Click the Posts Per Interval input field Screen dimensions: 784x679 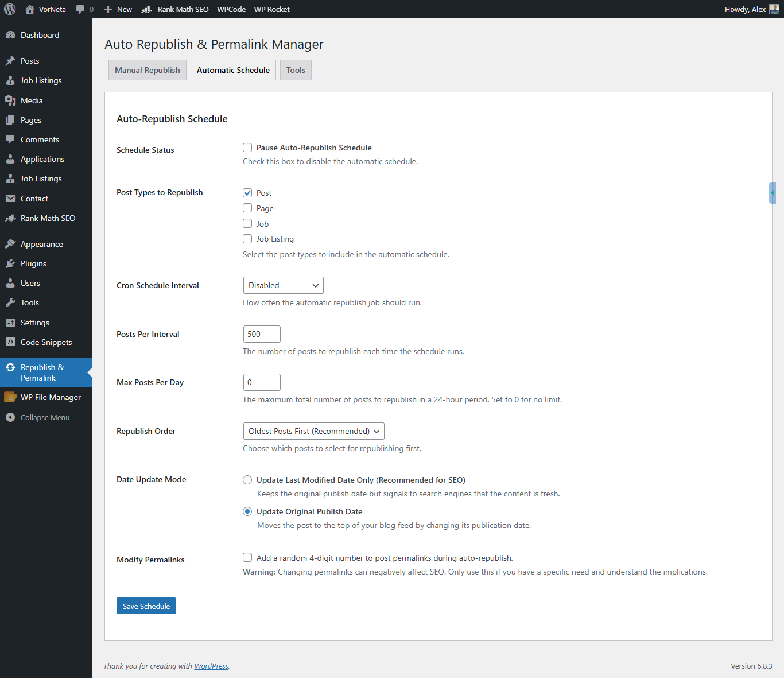[x=261, y=333]
